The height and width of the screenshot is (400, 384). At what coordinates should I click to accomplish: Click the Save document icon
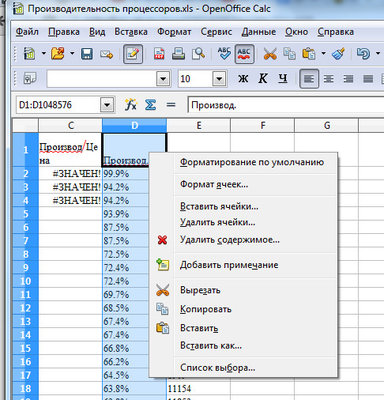(87, 54)
